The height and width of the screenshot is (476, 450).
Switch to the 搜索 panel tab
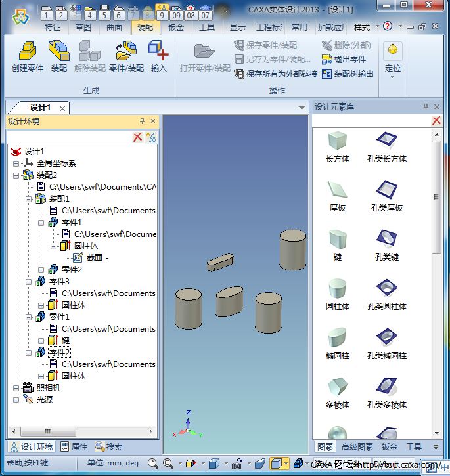[x=108, y=446]
